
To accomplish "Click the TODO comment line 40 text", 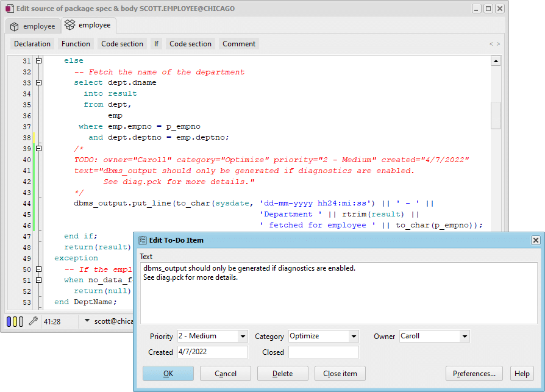I will tap(271, 160).
